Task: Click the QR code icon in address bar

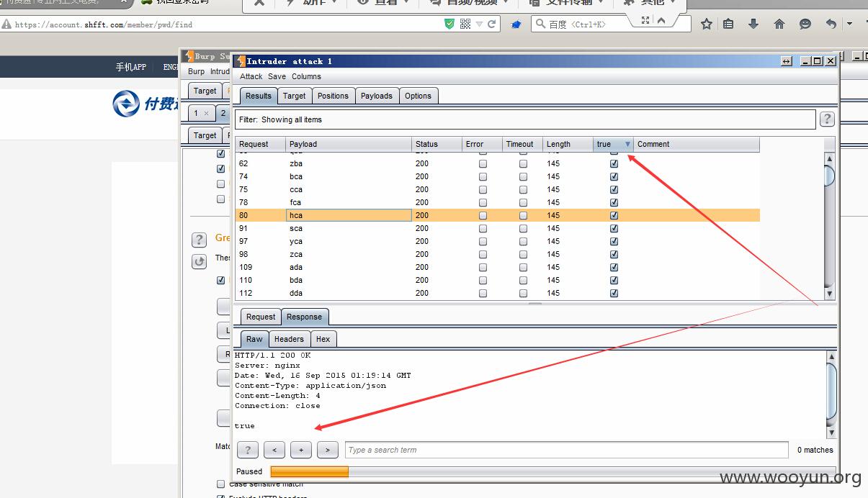Action: (x=465, y=24)
